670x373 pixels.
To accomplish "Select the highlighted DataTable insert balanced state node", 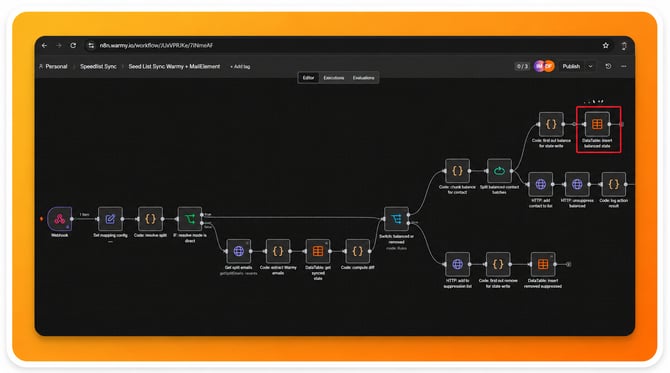I will click(x=597, y=124).
